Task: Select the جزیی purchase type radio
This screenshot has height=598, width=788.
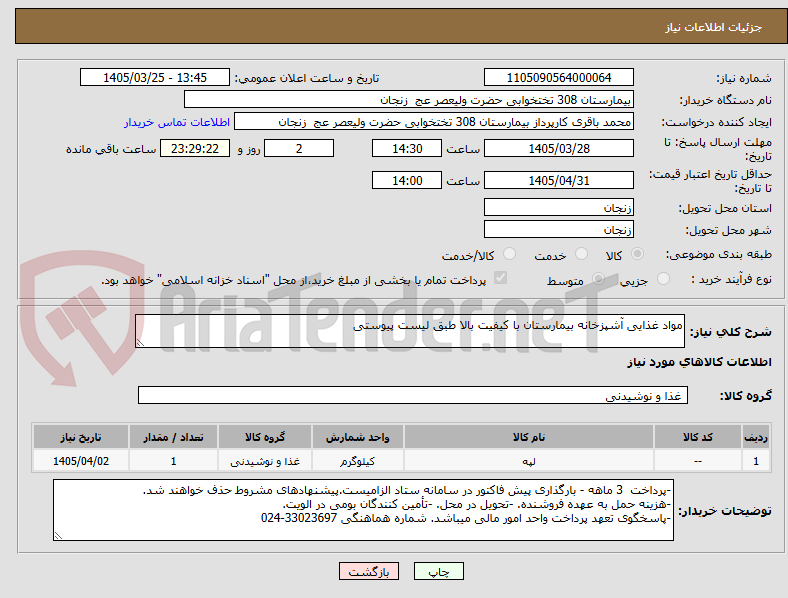Action: [663, 278]
